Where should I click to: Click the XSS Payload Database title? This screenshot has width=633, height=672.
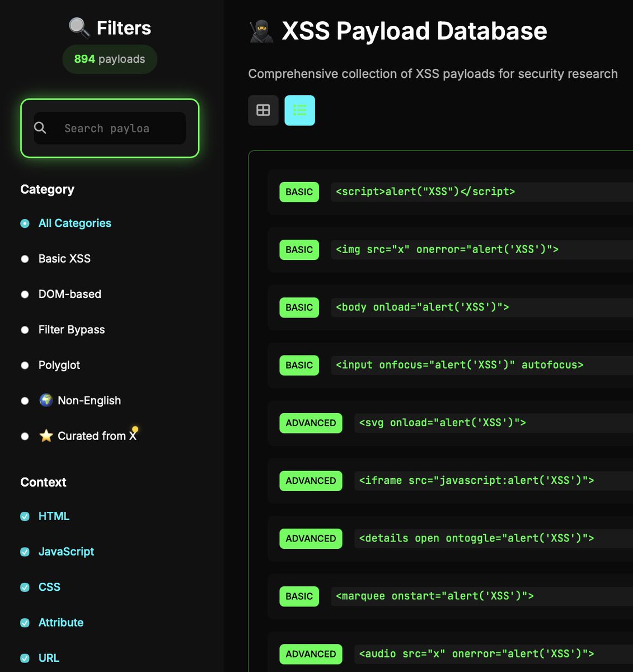click(414, 31)
